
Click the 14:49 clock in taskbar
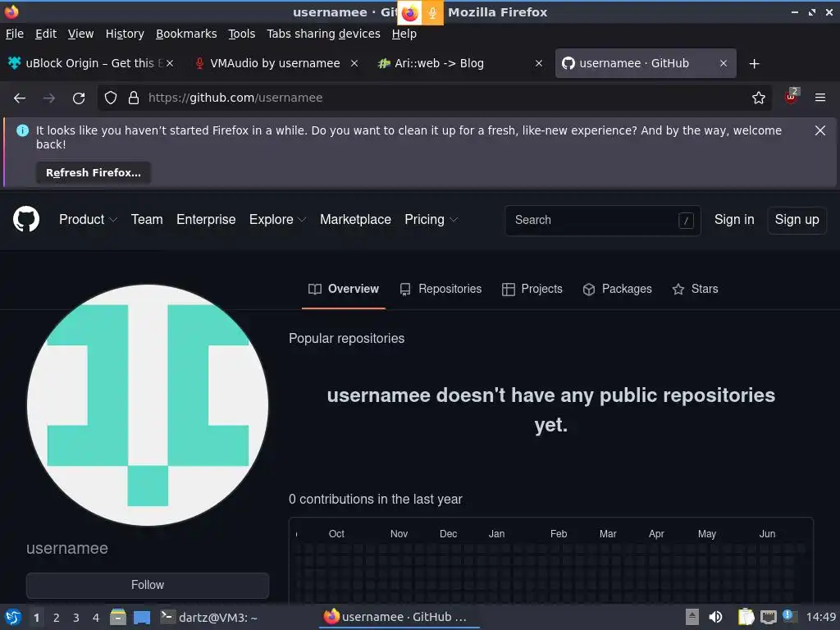820,617
